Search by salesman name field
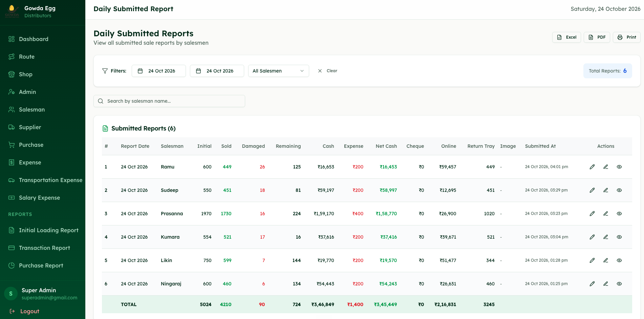Viewport: 644px width, 319px height. tap(169, 101)
